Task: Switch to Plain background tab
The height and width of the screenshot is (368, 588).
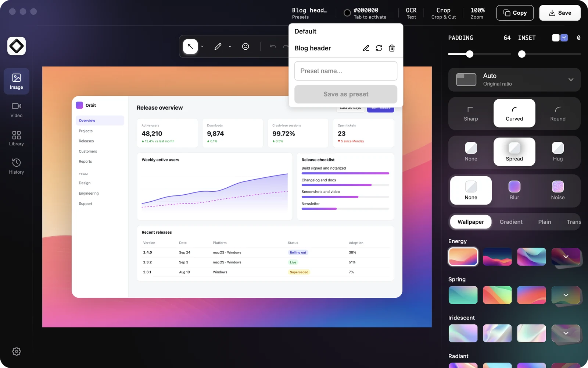Action: point(545,222)
